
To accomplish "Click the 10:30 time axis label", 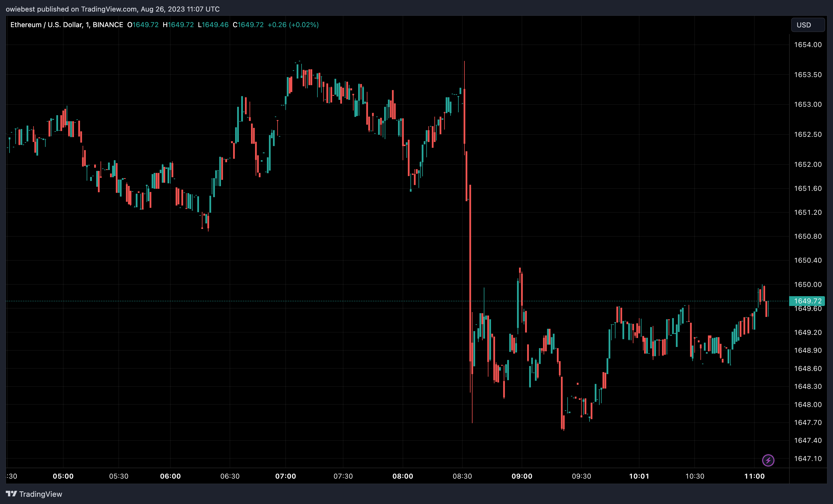I will (x=695, y=476).
